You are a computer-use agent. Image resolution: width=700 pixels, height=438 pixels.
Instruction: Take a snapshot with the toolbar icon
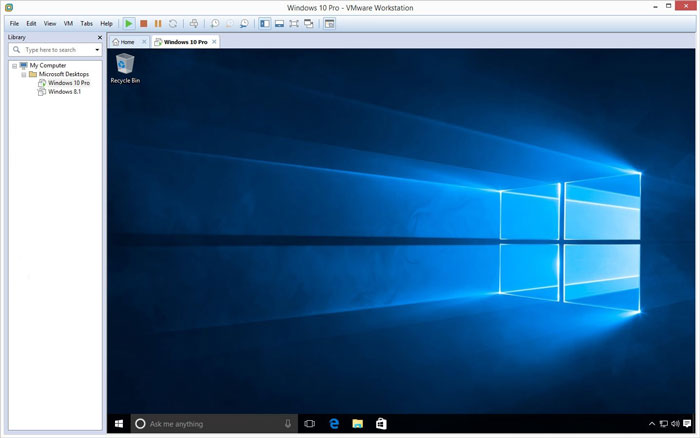[x=214, y=23]
